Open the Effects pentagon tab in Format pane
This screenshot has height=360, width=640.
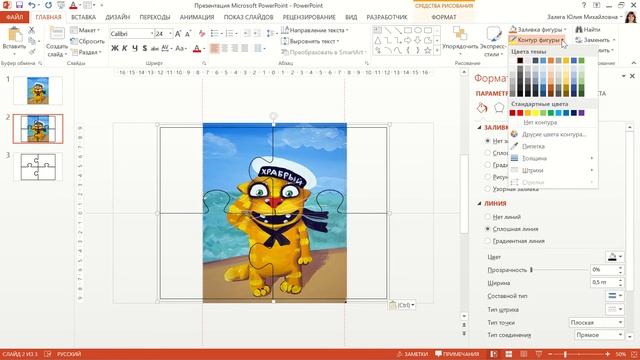coord(499,107)
